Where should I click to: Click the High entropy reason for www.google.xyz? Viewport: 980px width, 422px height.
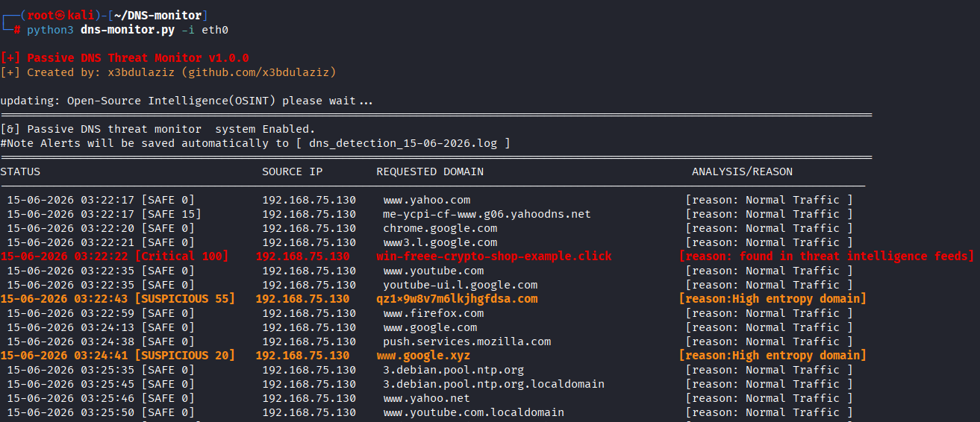[x=773, y=356]
